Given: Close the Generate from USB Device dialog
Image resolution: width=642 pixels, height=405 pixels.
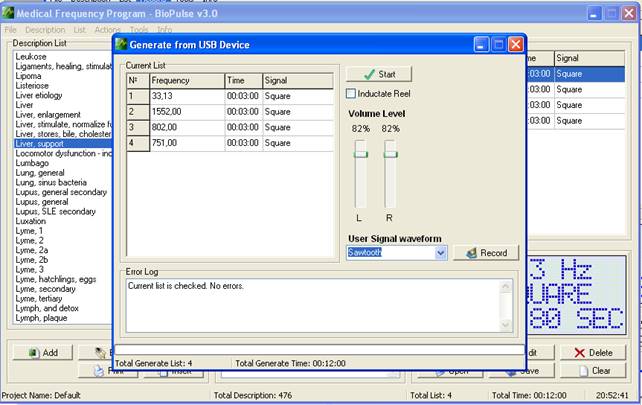Looking at the screenshot, I should tap(515, 45).
